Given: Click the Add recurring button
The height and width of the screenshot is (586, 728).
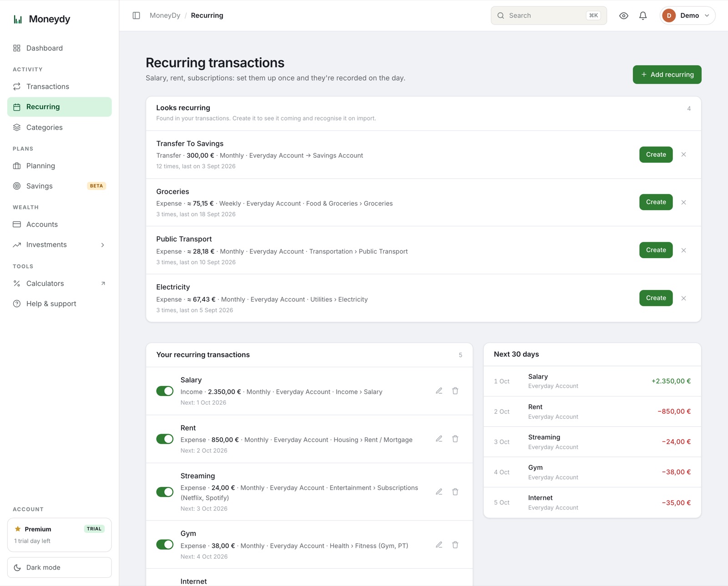Looking at the screenshot, I should [x=667, y=75].
